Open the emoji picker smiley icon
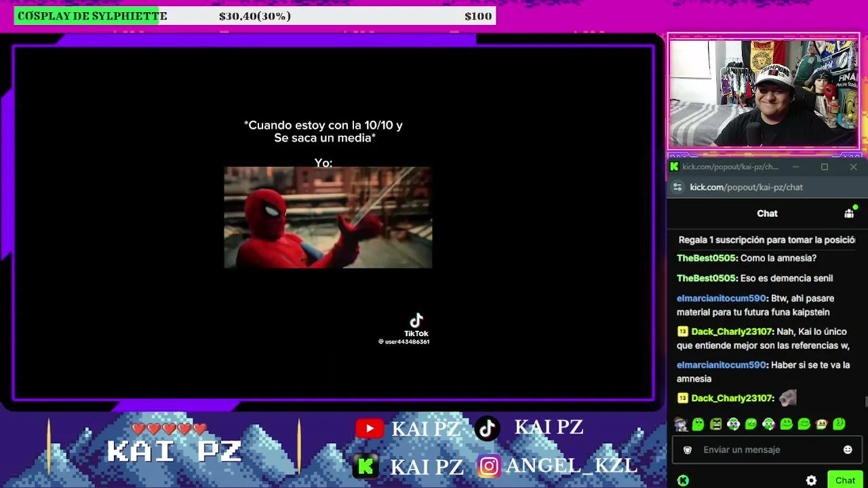Viewport: 868px width, 488px height. click(x=848, y=450)
